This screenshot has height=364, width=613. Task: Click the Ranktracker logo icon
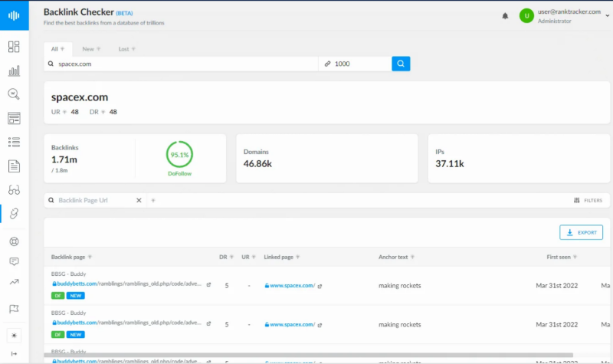(14, 15)
